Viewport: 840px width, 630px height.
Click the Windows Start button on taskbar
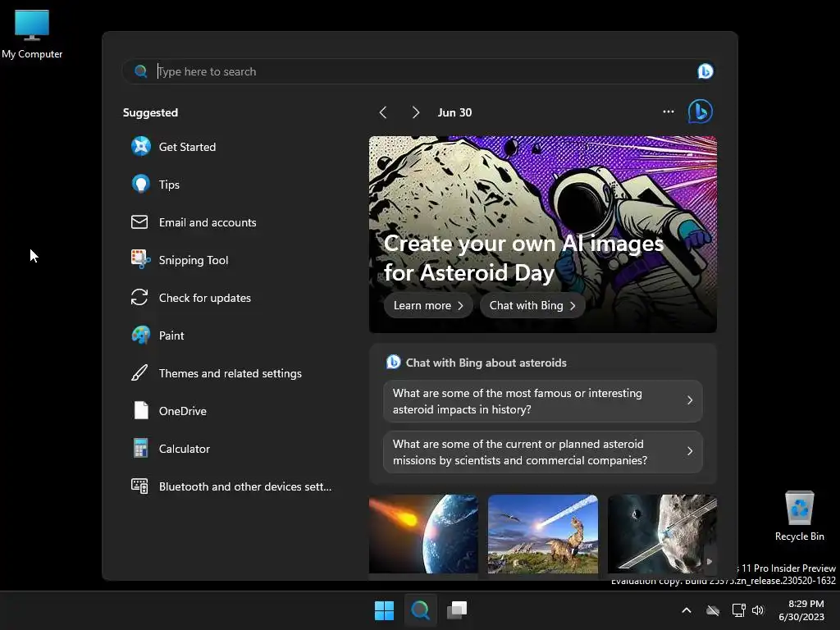pyautogui.click(x=384, y=610)
